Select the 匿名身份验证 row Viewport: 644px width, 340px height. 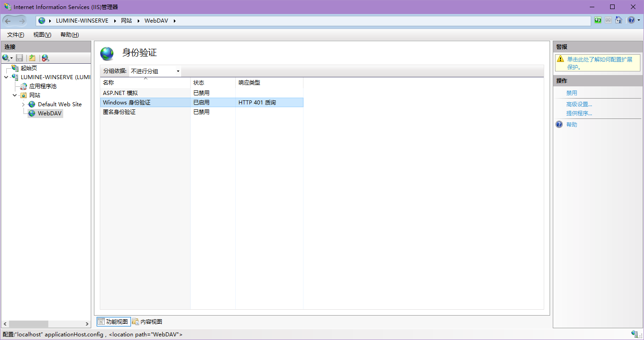119,112
